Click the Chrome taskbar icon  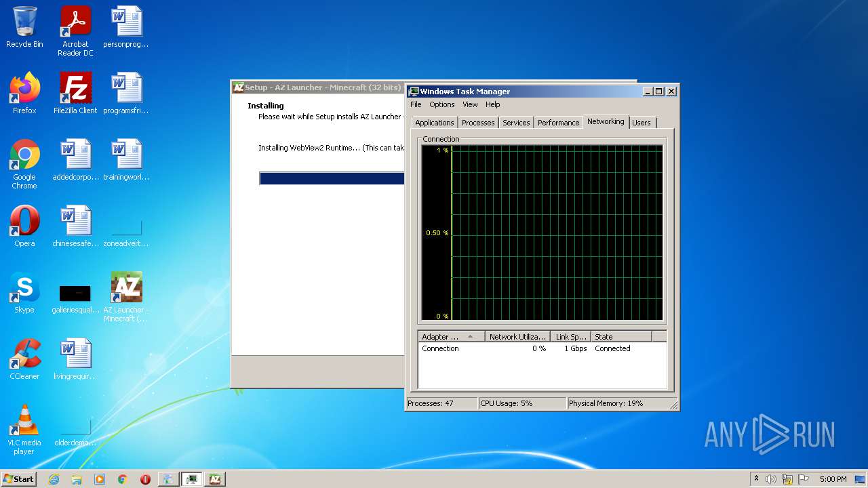click(122, 479)
